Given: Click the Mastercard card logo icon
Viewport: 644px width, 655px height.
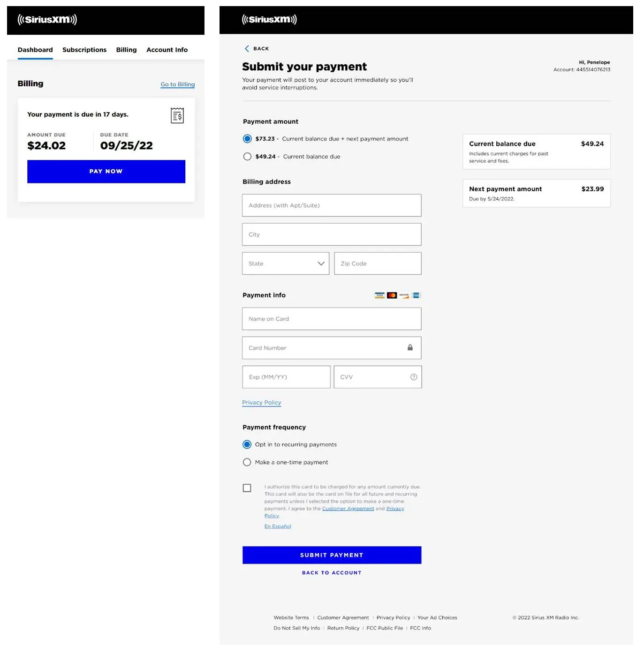Looking at the screenshot, I should pyautogui.click(x=392, y=295).
